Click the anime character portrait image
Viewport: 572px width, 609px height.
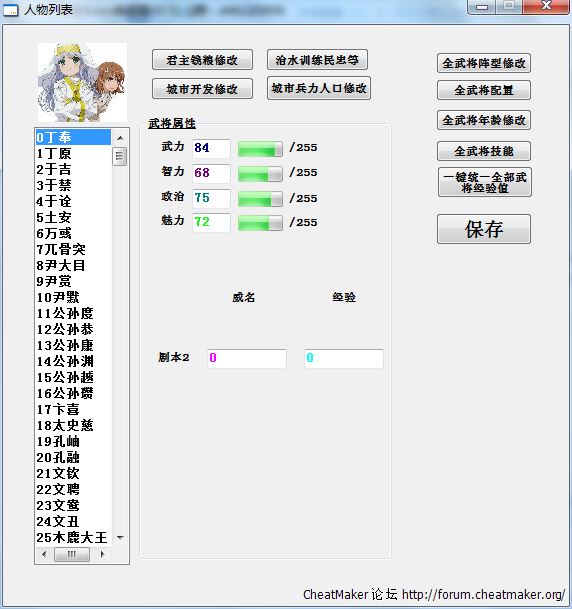(82, 82)
